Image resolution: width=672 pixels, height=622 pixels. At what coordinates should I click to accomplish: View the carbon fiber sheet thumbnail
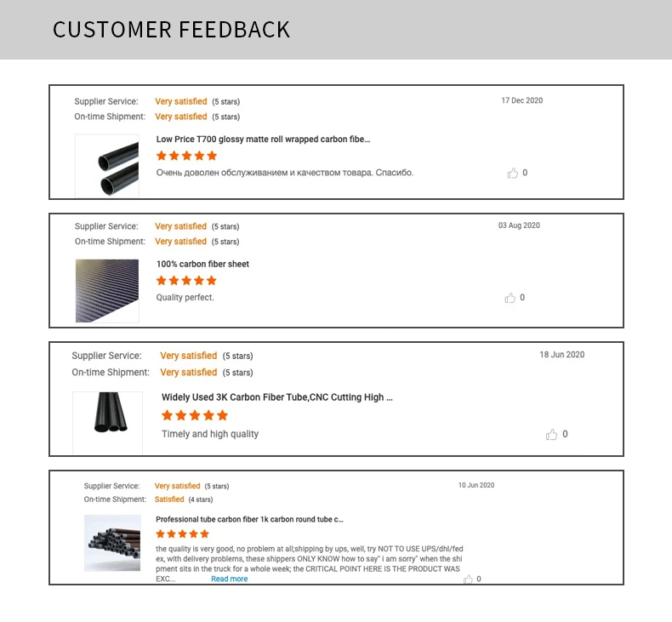[x=106, y=291]
